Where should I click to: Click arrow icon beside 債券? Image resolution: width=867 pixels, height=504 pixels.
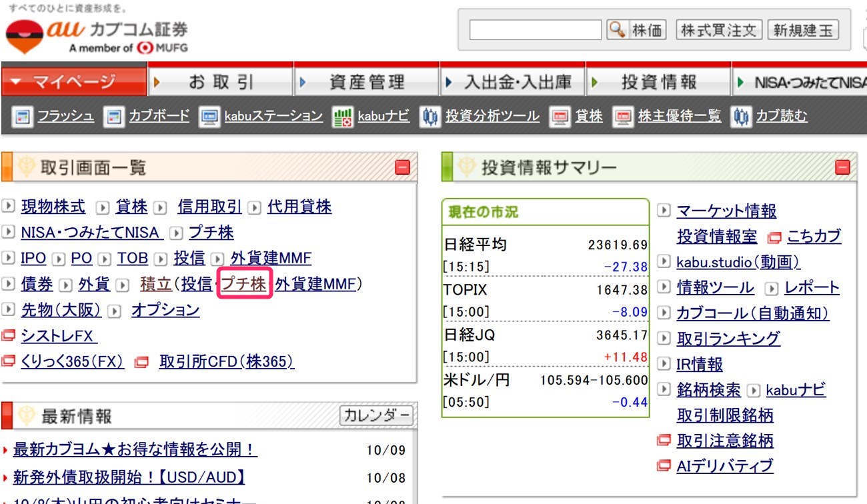coord(8,284)
